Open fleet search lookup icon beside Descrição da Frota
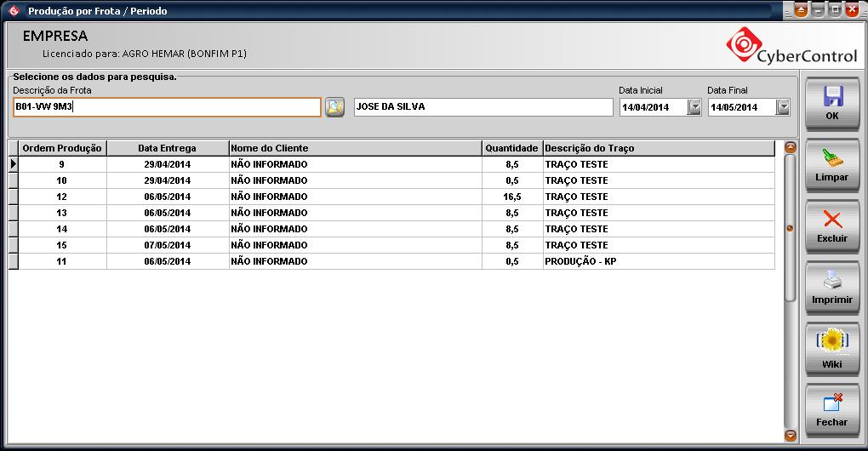 click(x=334, y=107)
